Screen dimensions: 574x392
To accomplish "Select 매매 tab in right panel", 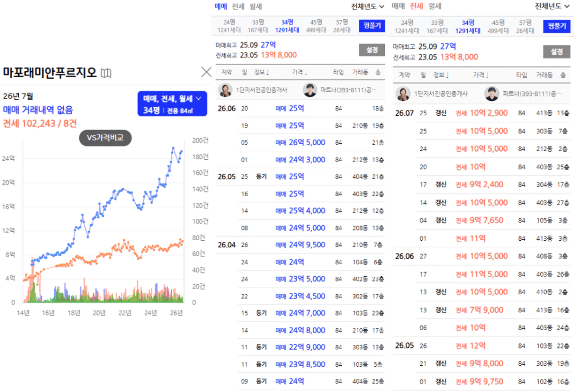I will pyautogui.click(x=398, y=7).
